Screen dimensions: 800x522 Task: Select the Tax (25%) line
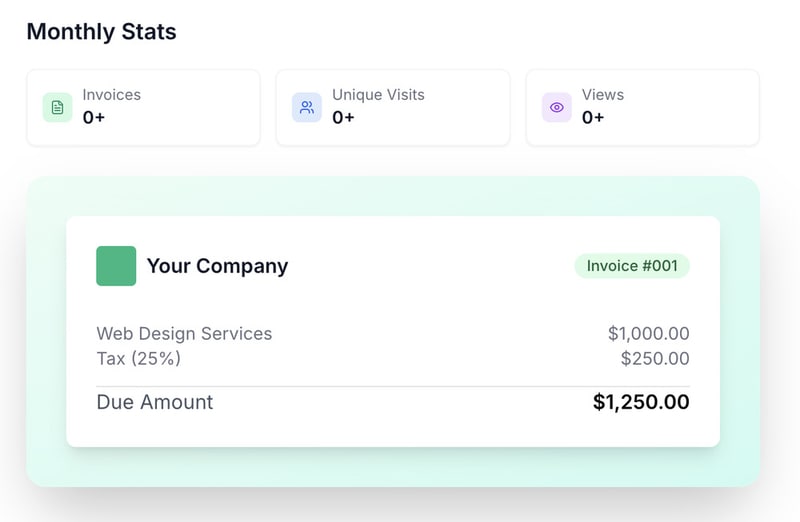139,358
